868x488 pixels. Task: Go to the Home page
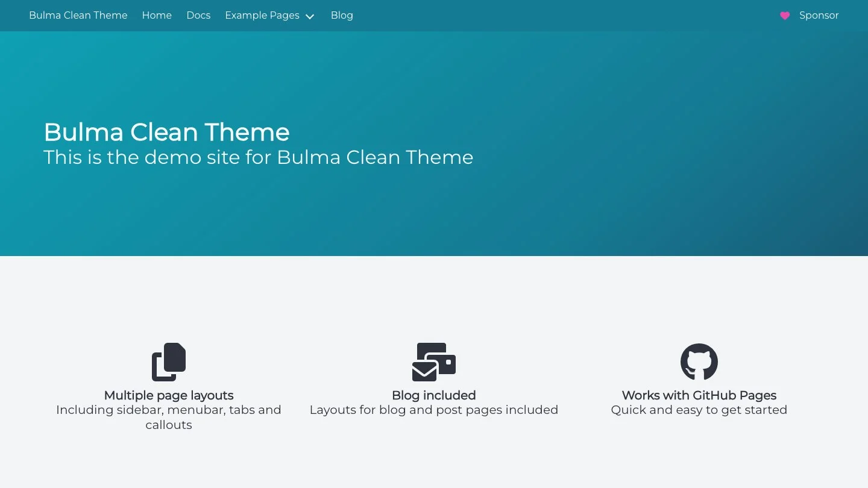[x=157, y=16]
